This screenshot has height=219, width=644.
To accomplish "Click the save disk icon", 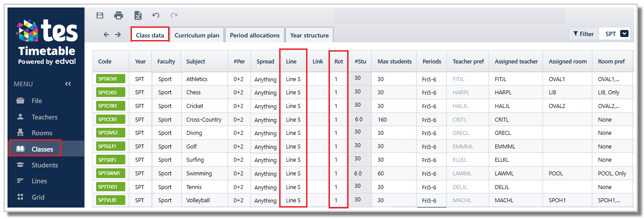I will pyautogui.click(x=100, y=15).
